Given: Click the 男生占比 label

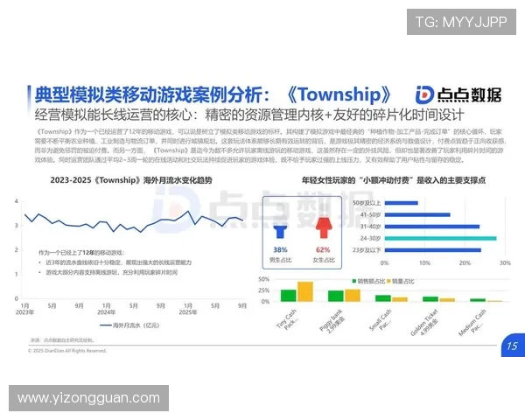Looking at the screenshot, I should pos(280,260).
